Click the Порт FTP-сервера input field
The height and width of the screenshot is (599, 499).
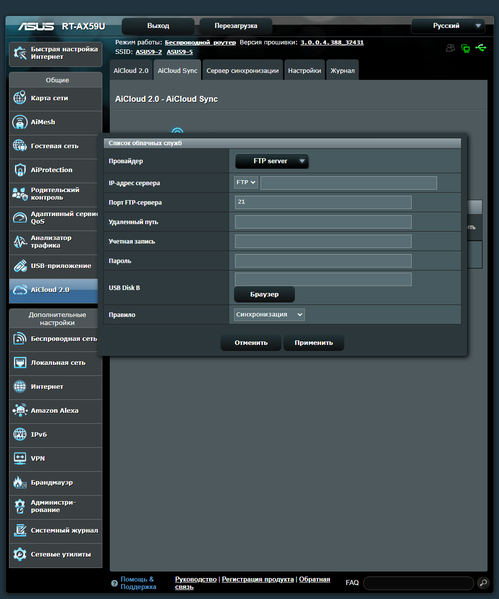coord(323,202)
